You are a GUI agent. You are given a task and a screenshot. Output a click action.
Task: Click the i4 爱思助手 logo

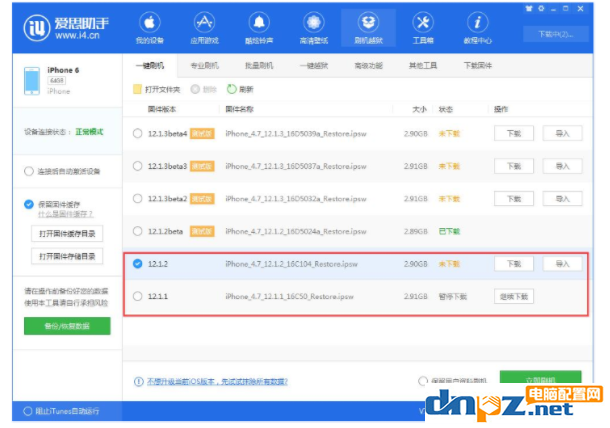pyautogui.click(x=66, y=28)
